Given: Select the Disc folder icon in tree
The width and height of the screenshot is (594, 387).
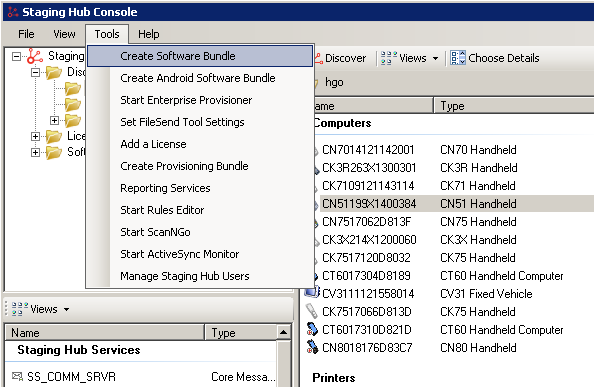Looking at the screenshot, I should click(x=54, y=72).
